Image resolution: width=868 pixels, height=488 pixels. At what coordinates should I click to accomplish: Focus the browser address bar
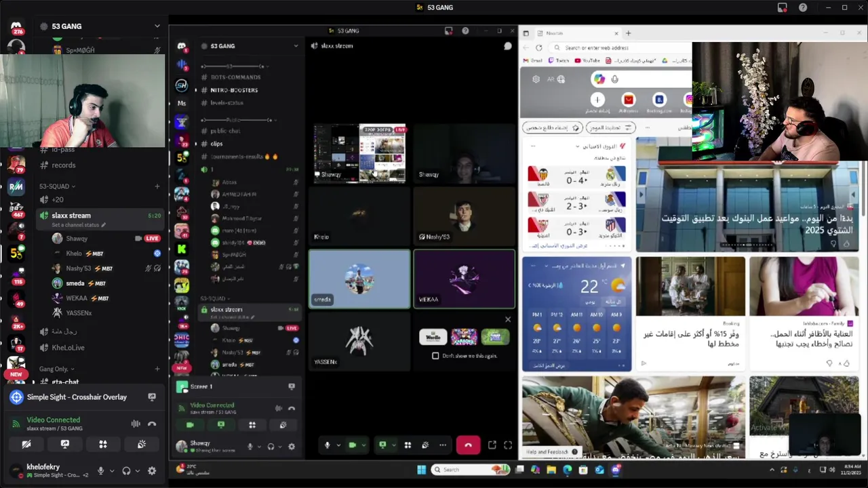pyautogui.click(x=620, y=48)
